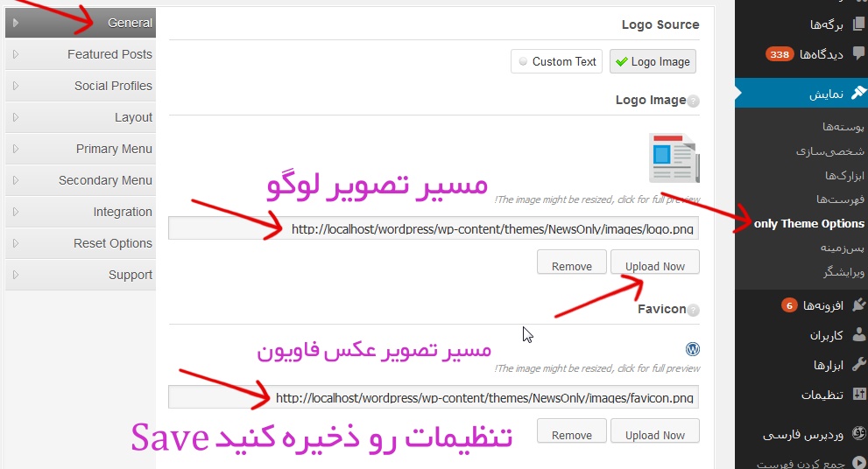Screen dimensions: 868x469
Task: Open the Primary Menu options tab
Action: coord(114,149)
